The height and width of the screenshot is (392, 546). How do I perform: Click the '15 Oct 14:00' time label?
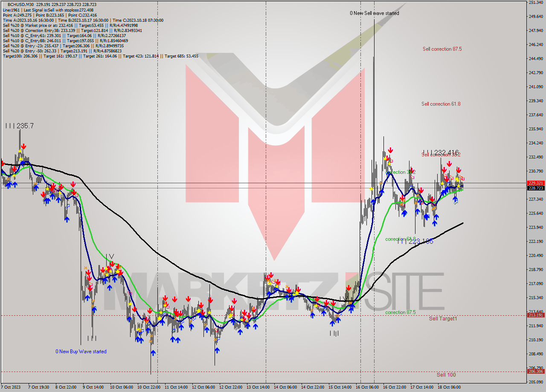(x=340, y=387)
